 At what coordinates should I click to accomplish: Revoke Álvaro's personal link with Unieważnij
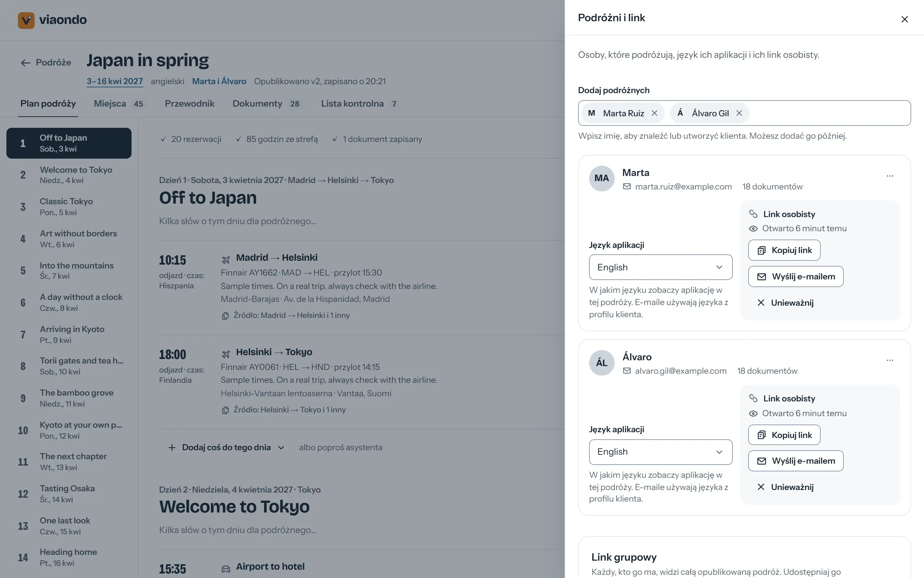[785, 487]
